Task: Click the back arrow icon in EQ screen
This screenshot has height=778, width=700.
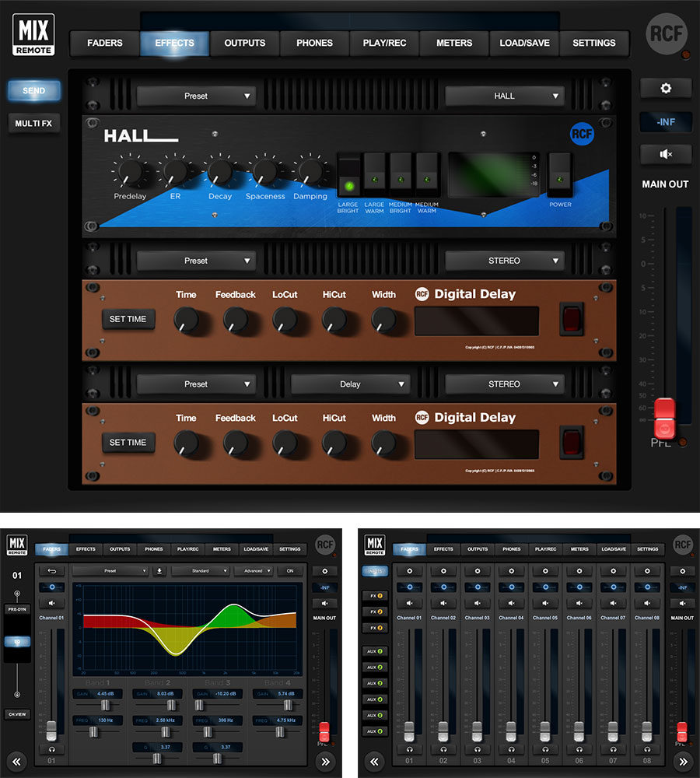Action: (51, 571)
